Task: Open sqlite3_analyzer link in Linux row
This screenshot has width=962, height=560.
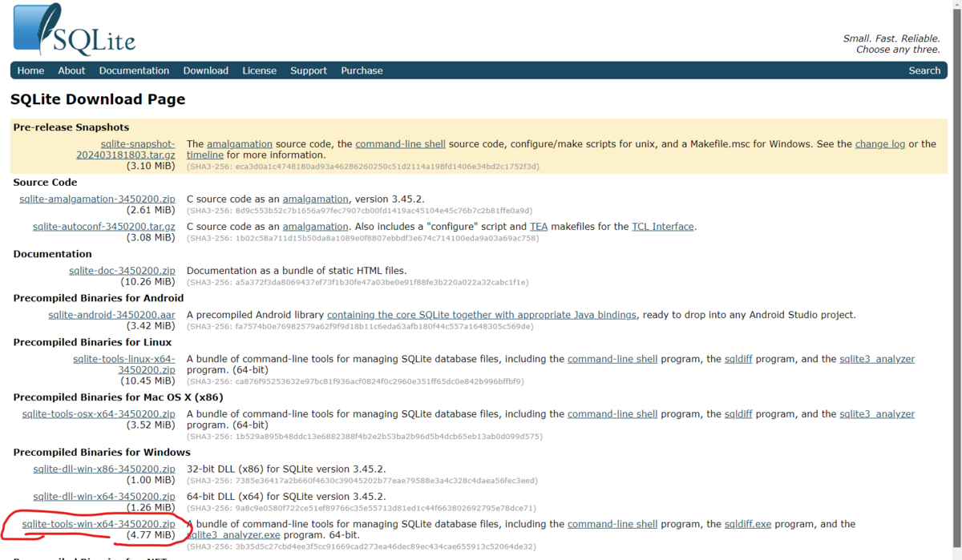Action: [877, 359]
